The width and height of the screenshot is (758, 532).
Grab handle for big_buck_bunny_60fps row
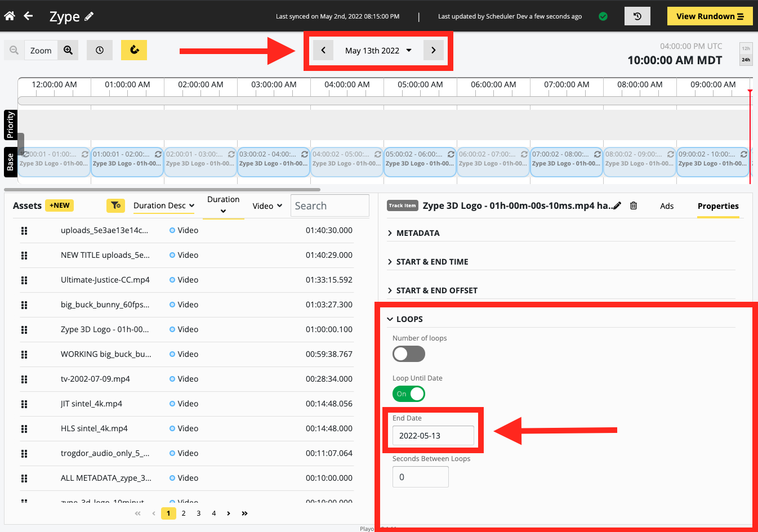(24, 305)
